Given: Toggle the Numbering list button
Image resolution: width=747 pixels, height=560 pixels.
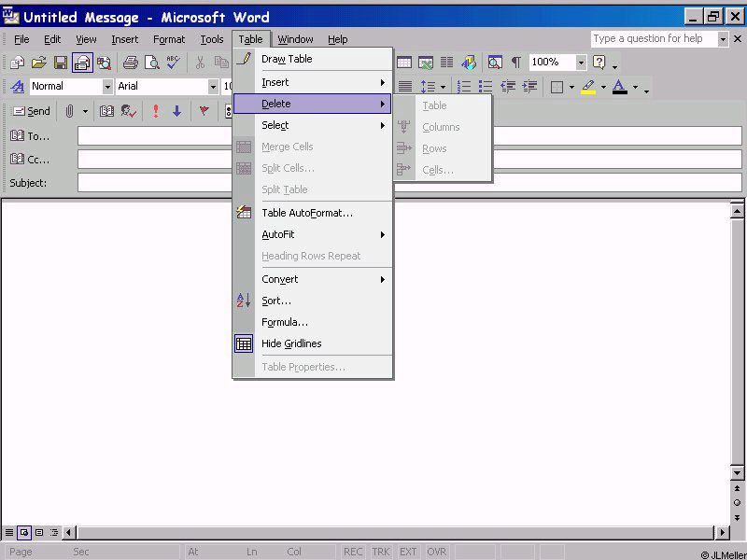Looking at the screenshot, I should [464, 87].
